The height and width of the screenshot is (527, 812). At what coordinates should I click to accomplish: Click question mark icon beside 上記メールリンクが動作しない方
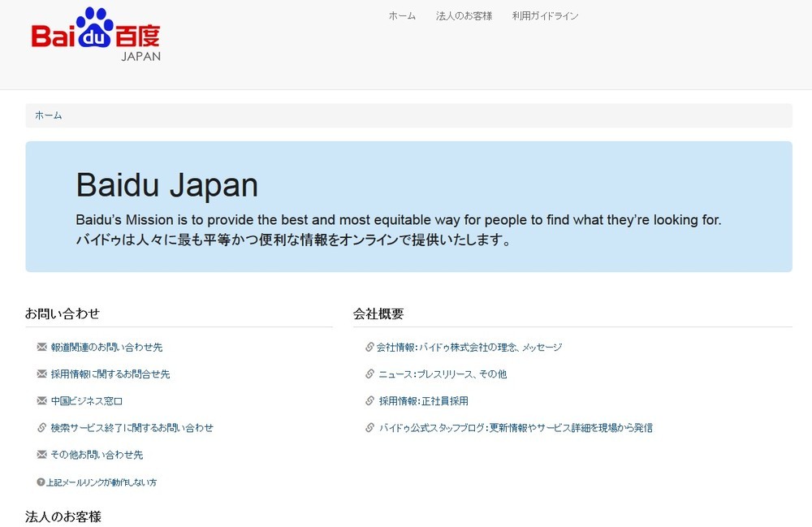[41, 482]
